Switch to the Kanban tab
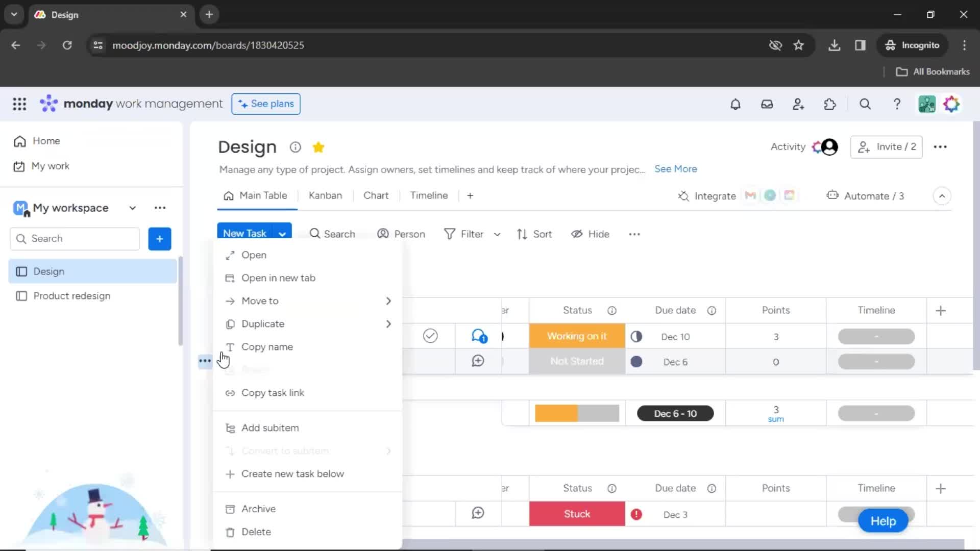 pyautogui.click(x=325, y=195)
